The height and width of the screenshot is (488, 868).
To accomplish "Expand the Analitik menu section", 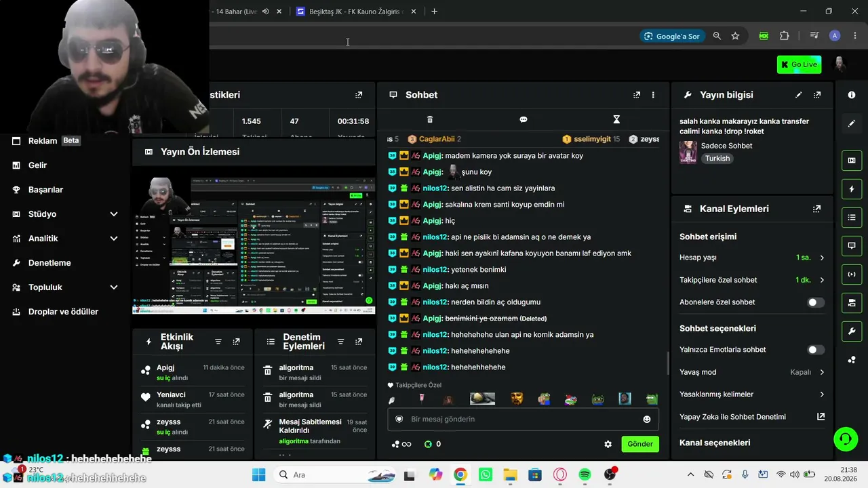I will click(x=114, y=239).
